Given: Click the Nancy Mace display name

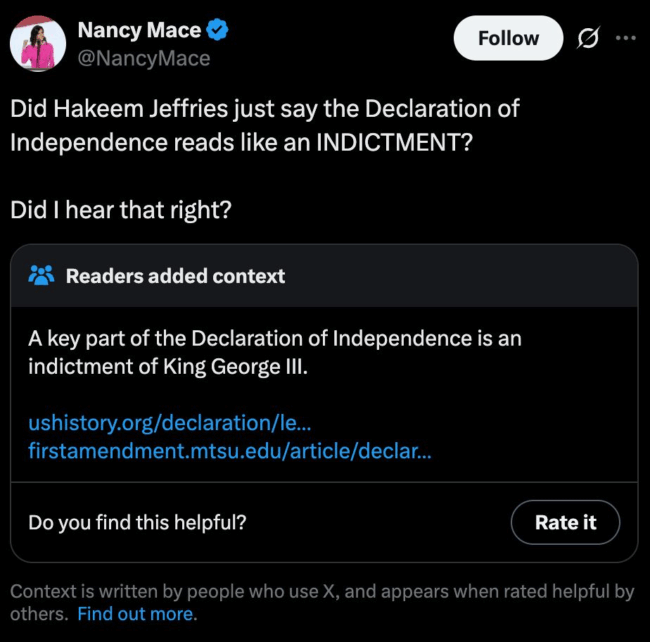Looking at the screenshot, I should pos(139,30).
